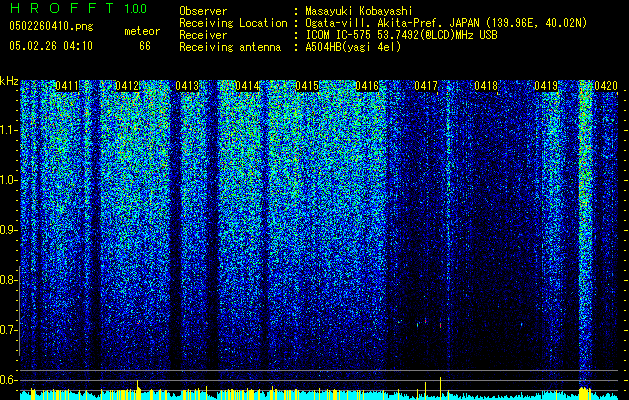Click the HROFFT 1.0.0 title text
The height and width of the screenshot is (400, 629).
pyautogui.click(x=78, y=8)
